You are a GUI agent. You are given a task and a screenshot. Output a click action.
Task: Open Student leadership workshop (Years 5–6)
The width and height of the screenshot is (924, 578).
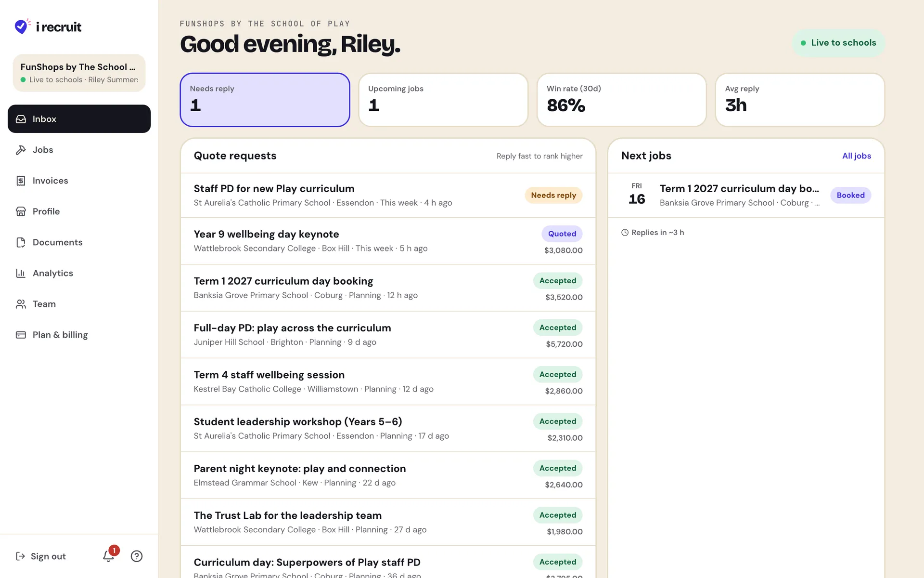click(x=388, y=428)
